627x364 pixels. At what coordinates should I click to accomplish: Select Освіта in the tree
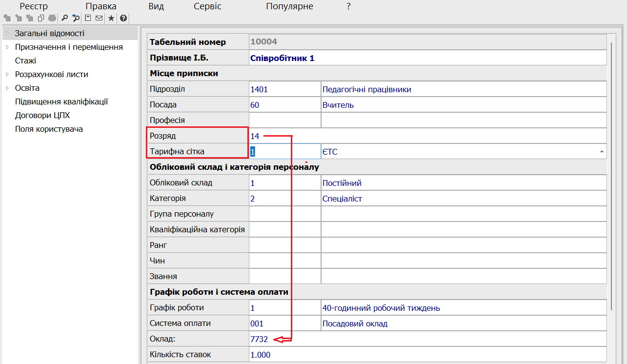pyautogui.click(x=27, y=88)
